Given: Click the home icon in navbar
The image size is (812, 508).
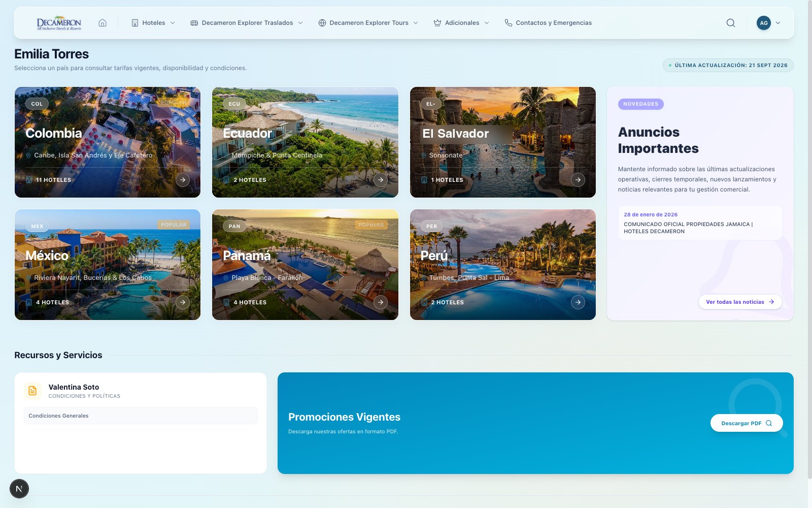Looking at the screenshot, I should 103,23.
